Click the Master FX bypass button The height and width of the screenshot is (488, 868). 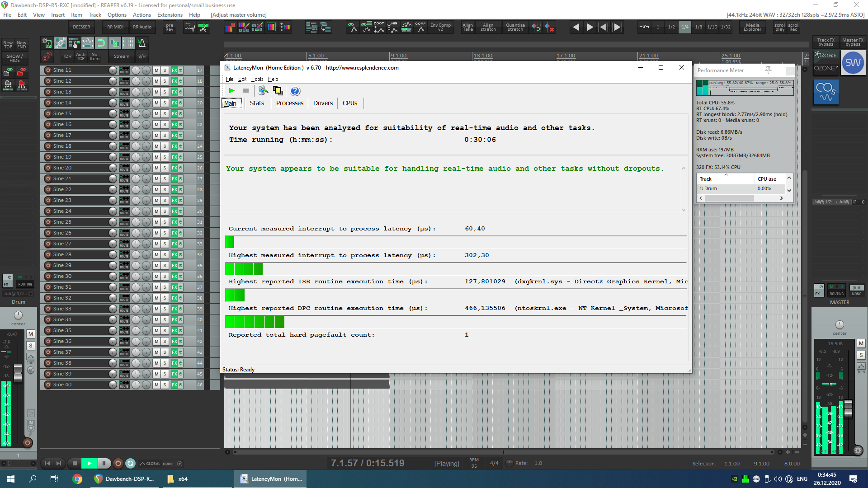tap(853, 42)
